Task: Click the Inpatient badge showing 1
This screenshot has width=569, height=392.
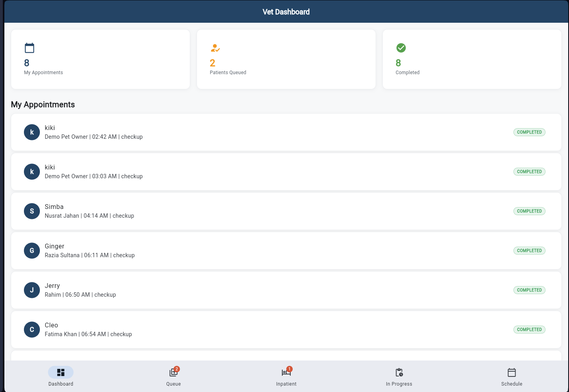Action: coord(290,369)
